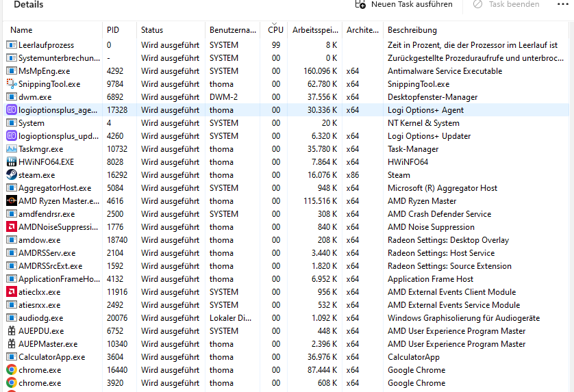Click the Lokaler Di... user name cell
Image resolution: width=574 pixels, height=392 pixels.
pyautogui.click(x=230, y=318)
